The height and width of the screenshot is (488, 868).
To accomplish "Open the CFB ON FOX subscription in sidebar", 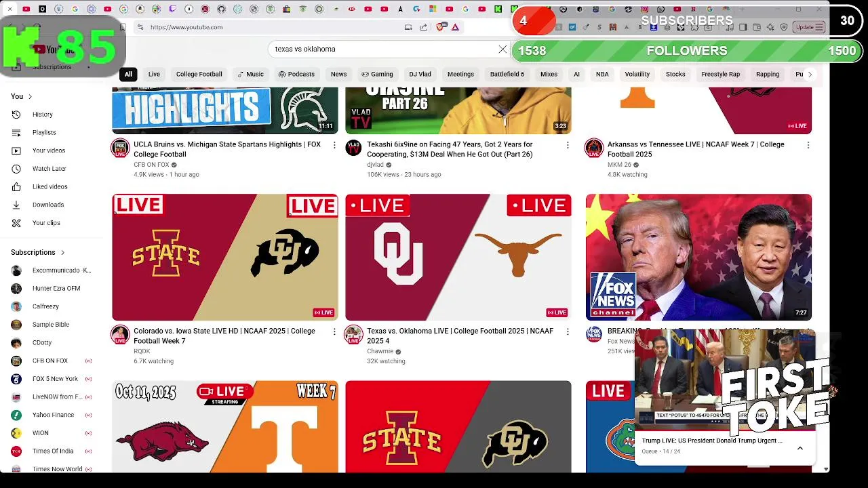I will (x=52, y=361).
